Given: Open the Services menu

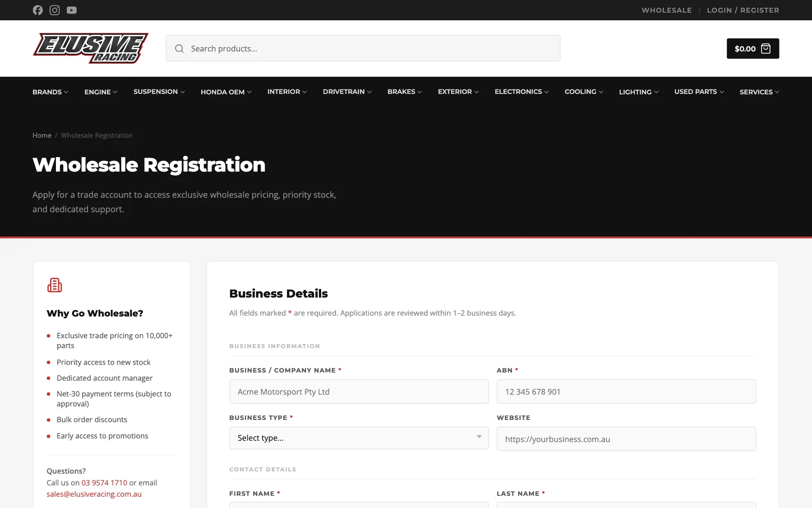Looking at the screenshot, I should pyautogui.click(x=759, y=92).
